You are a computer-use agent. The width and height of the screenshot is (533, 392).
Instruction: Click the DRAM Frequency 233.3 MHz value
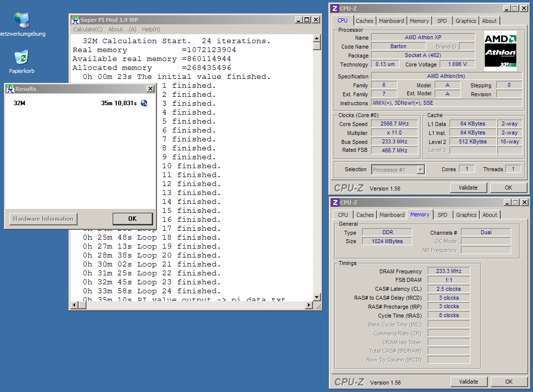tap(449, 271)
